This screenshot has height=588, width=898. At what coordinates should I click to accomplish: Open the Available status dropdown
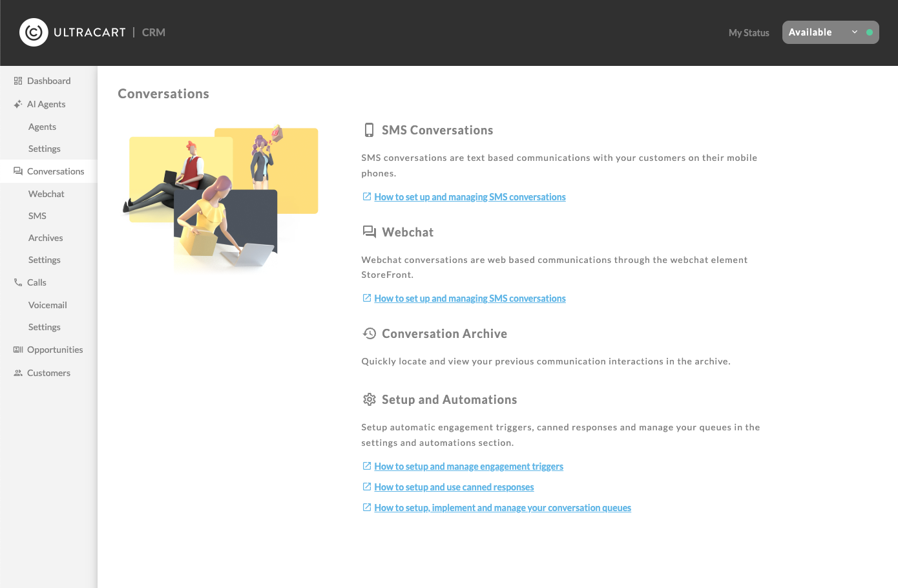point(830,32)
